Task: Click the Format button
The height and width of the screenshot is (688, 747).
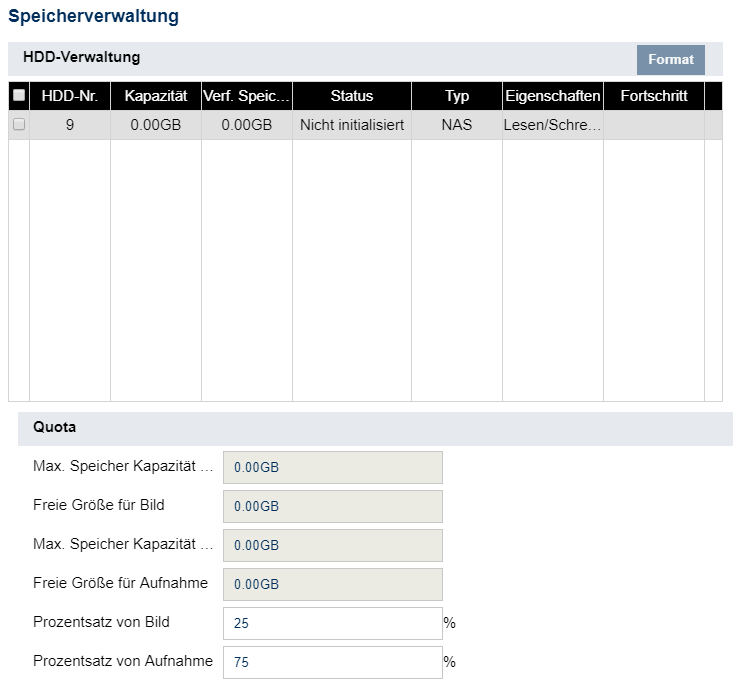Action: point(670,60)
